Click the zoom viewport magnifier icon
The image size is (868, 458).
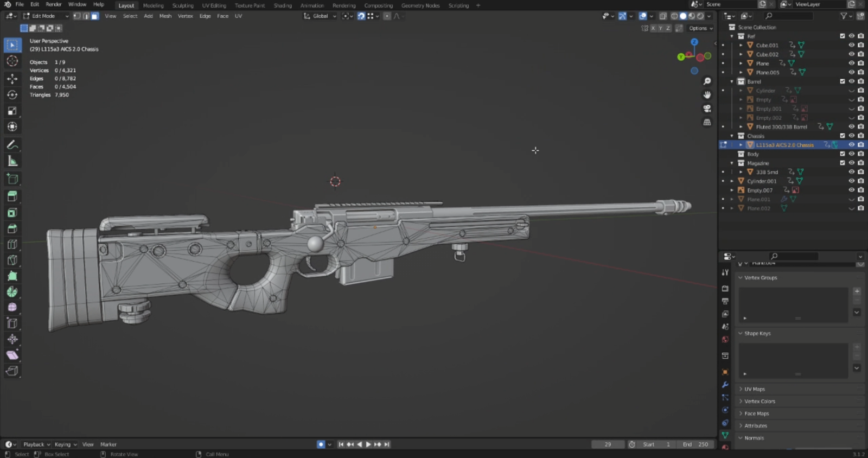[707, 81]
